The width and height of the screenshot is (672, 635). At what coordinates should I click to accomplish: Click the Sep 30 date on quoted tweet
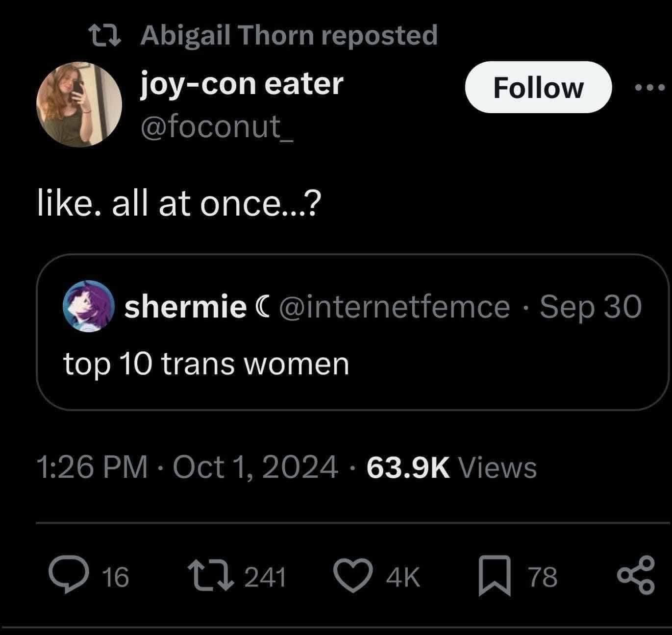(x=590, y=307)
